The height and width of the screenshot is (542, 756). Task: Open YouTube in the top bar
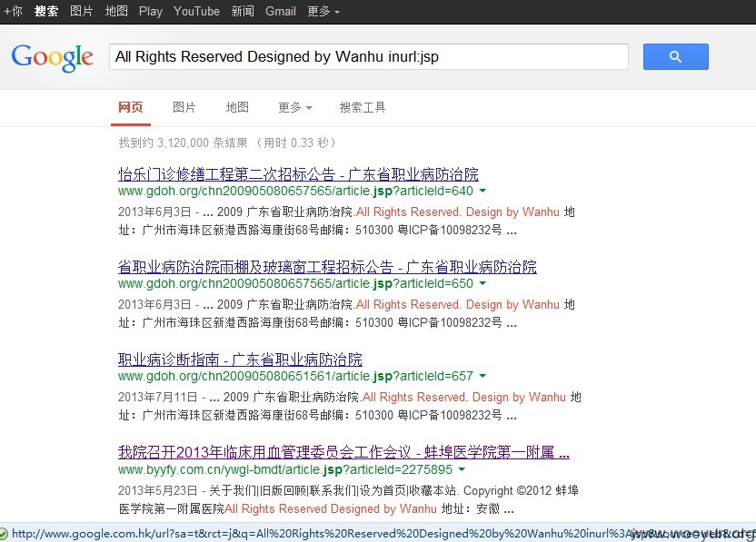click(196, 11)
